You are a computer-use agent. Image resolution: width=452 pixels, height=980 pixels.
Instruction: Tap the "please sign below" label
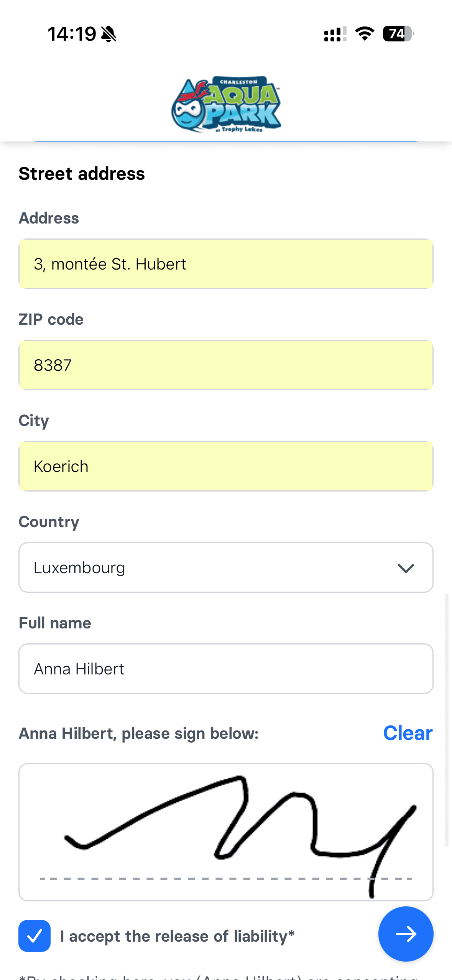tap(139, 733)
